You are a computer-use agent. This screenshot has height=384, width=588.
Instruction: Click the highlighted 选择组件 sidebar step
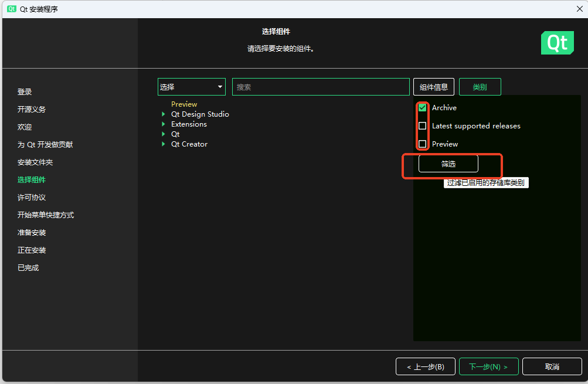pyautogui.click(x=32, y=179)
